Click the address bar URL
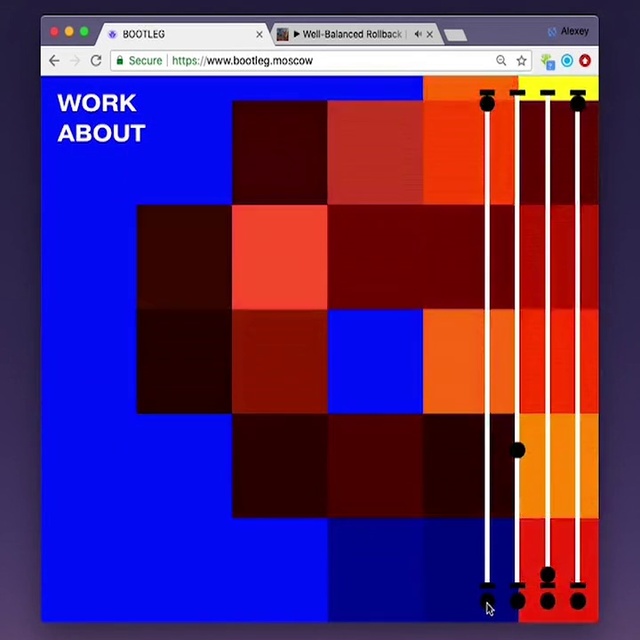640x640 pixels. [x=242, y=61]
